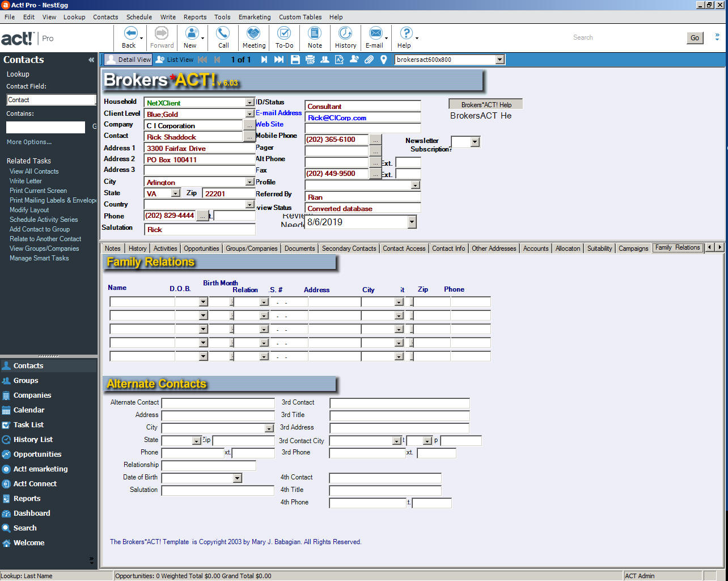The width and height of the screenshot is (728, 581).
Task: Open the Custom Tables menu
Action: point(300,17)
